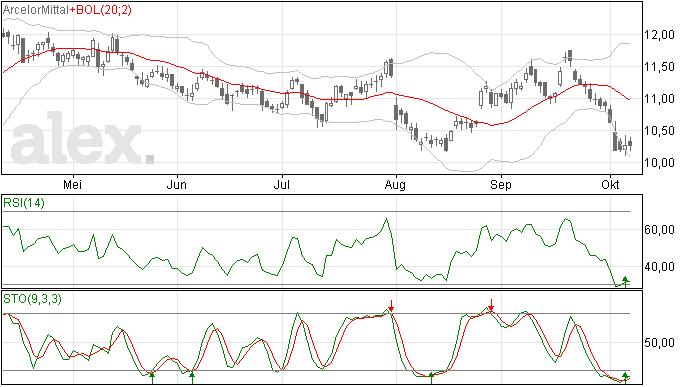
Task: Click the RSI(14) indicator label
Action: point(24,203)
